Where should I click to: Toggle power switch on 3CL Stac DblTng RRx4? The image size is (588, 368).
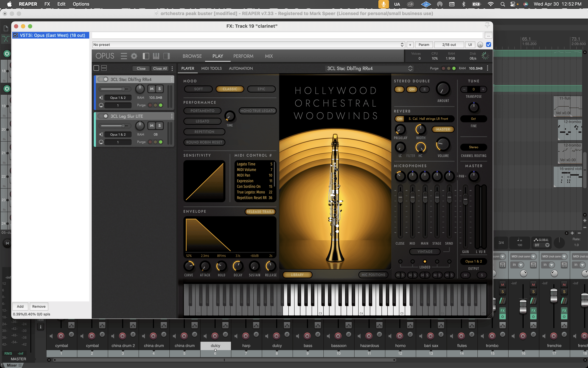[x=103, y=79]
